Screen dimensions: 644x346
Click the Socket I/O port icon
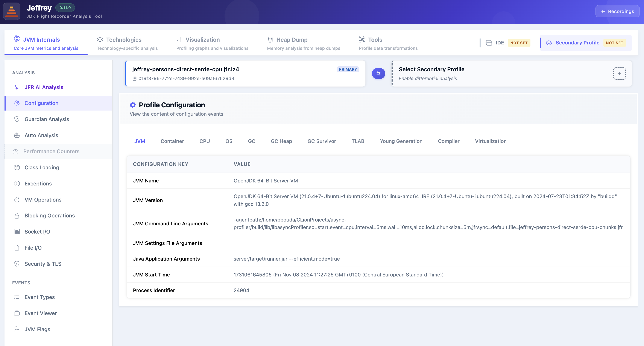[x=17, y=232]
